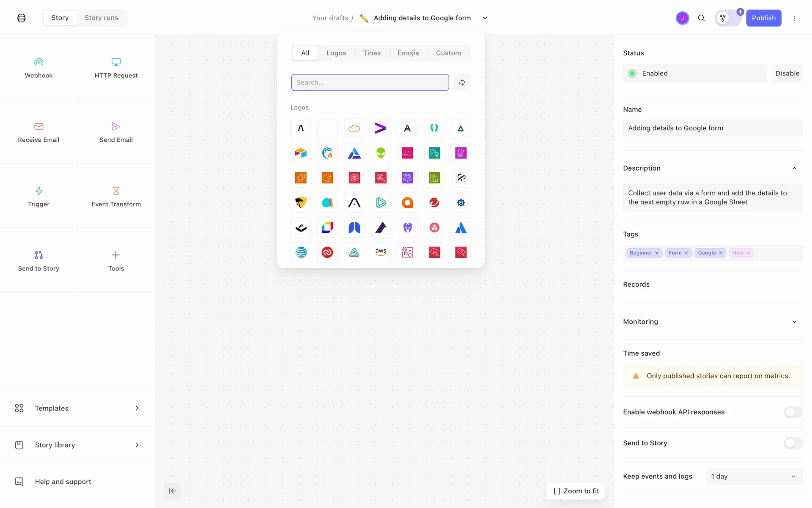Screen dimensions: 812x508
Task: Select the Trigger action icon
Action: [38, 191]
